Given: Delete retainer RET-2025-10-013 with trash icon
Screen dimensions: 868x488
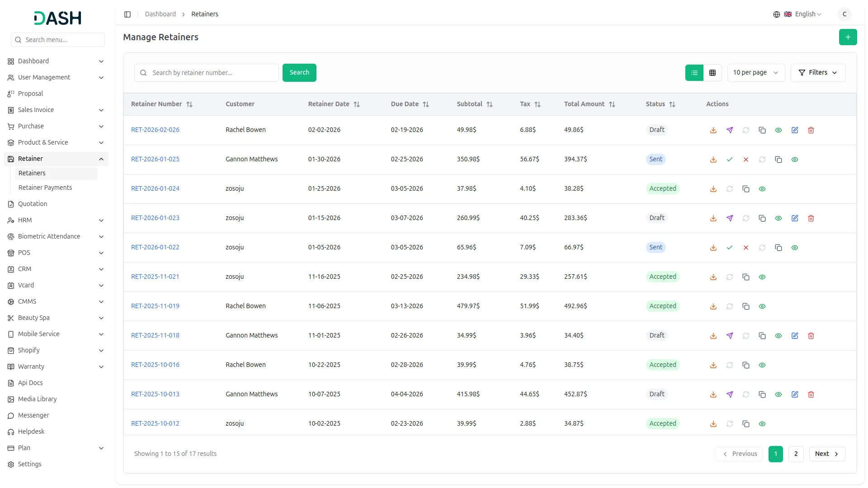Looking at the screenshot, I should [x=811, y=394].
